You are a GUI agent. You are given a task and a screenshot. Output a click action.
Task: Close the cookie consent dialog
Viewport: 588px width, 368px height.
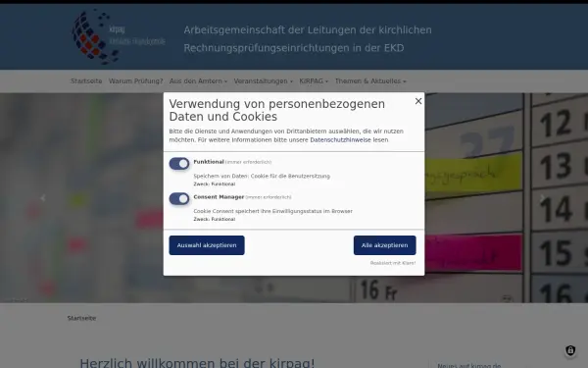[418, 101]
